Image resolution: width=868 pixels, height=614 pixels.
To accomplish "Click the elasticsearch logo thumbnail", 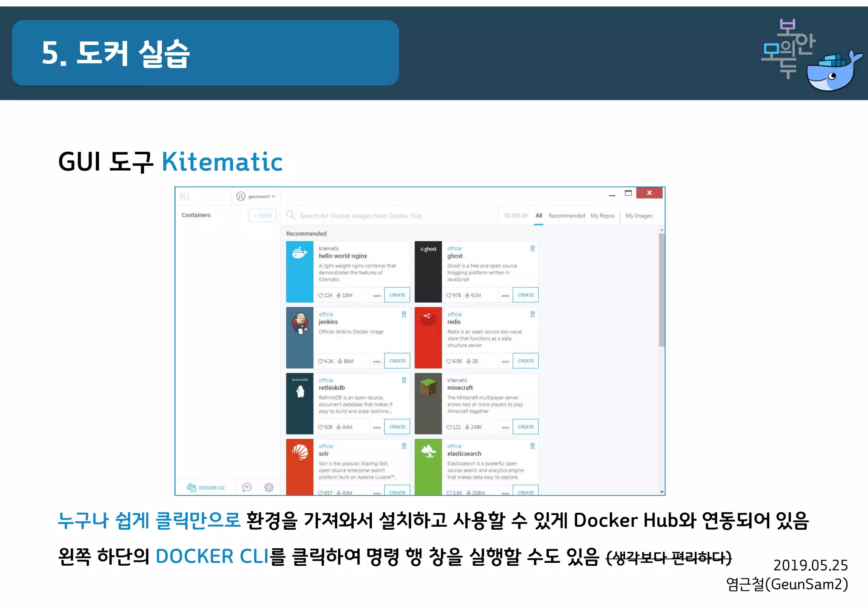I will tap(428, 467).
